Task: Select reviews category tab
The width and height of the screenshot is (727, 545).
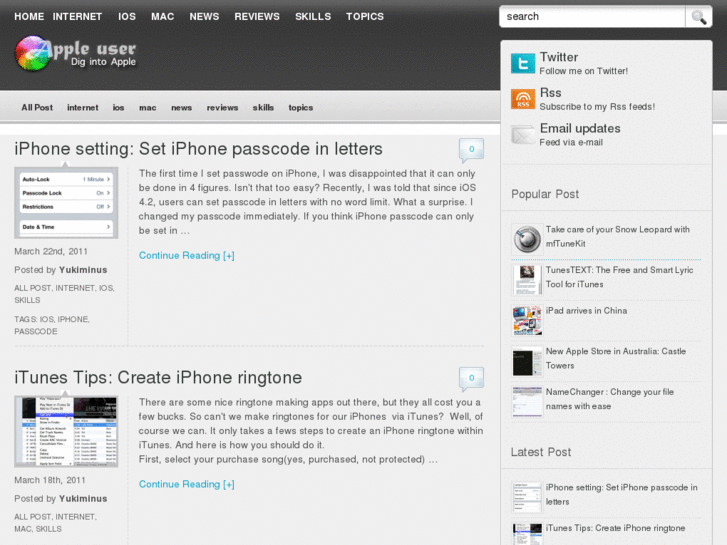Action: click(222, 108)
